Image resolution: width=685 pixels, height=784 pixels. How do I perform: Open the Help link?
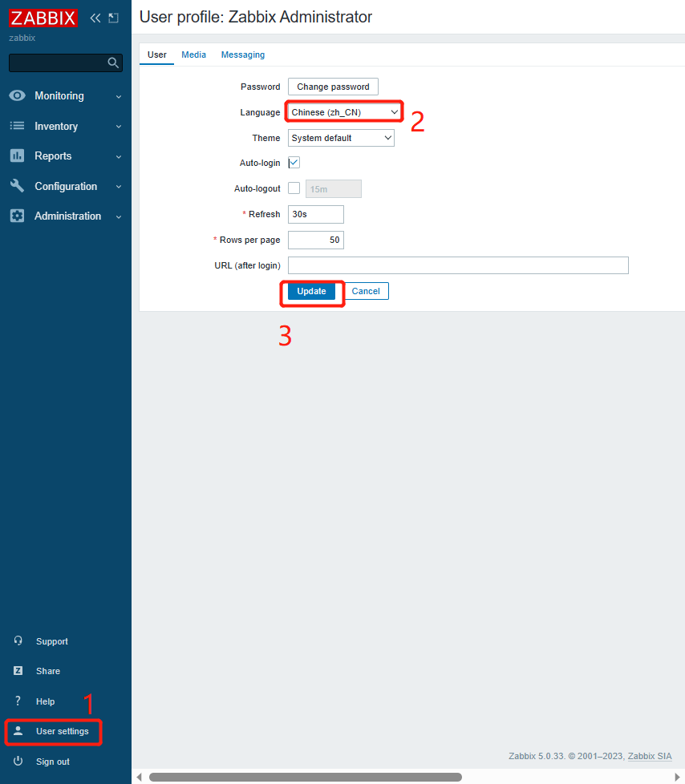pyautogui.click(x=45, y=701)
